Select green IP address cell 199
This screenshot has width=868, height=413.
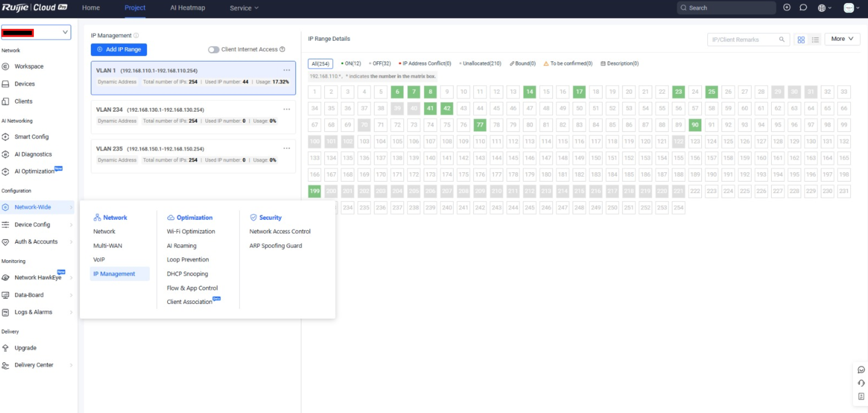[x=314, y=191]
